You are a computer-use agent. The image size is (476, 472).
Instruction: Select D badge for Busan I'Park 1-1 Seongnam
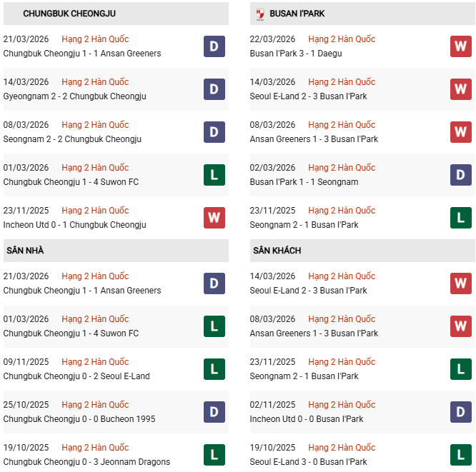click(x=461, y=175)
